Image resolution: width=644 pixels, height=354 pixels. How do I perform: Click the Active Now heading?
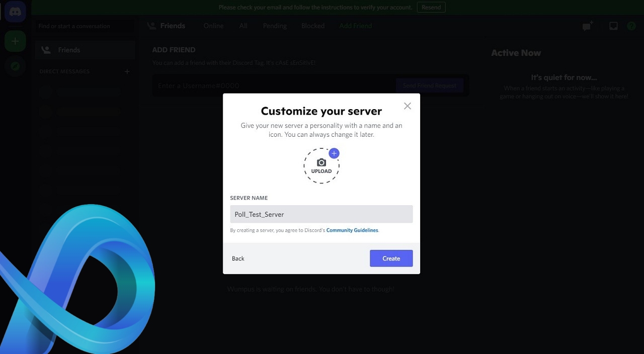(x=516, y=53)
